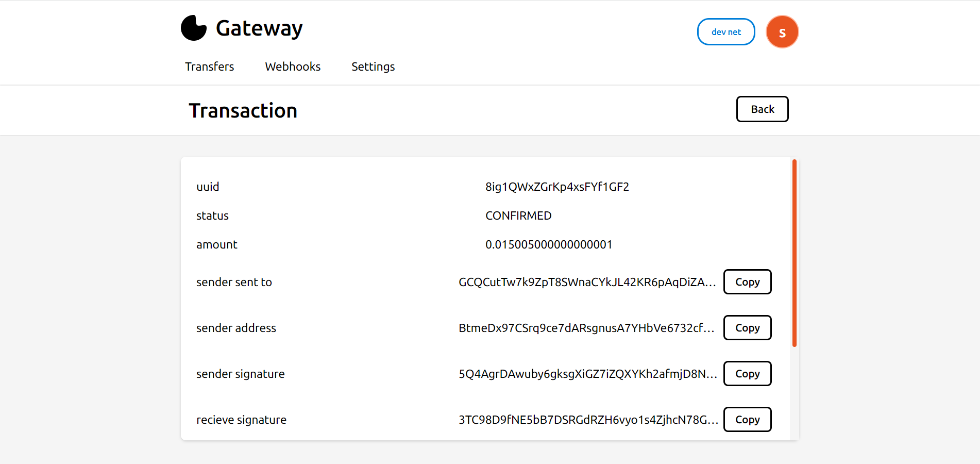Click the CONFIRMED status value

(x=518, y=216)
